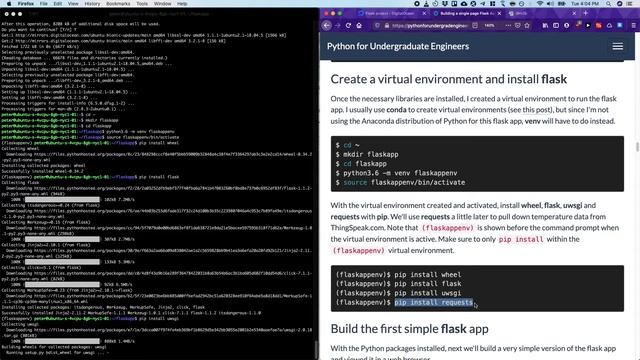Open a new Firefox tab with plus
The height and width of the screenshot is (360, 640).
click(585, 13)
